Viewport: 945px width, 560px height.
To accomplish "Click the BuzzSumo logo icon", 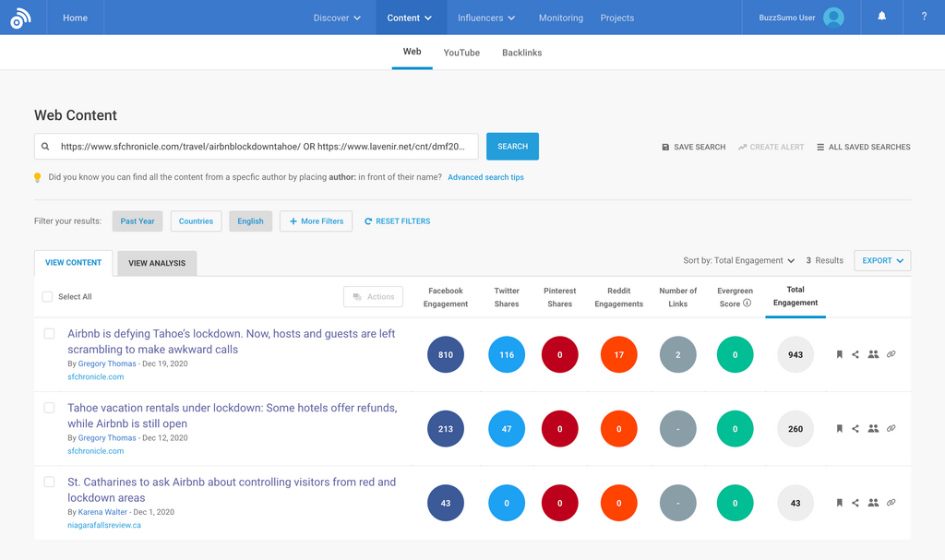I will click(20, 18).
